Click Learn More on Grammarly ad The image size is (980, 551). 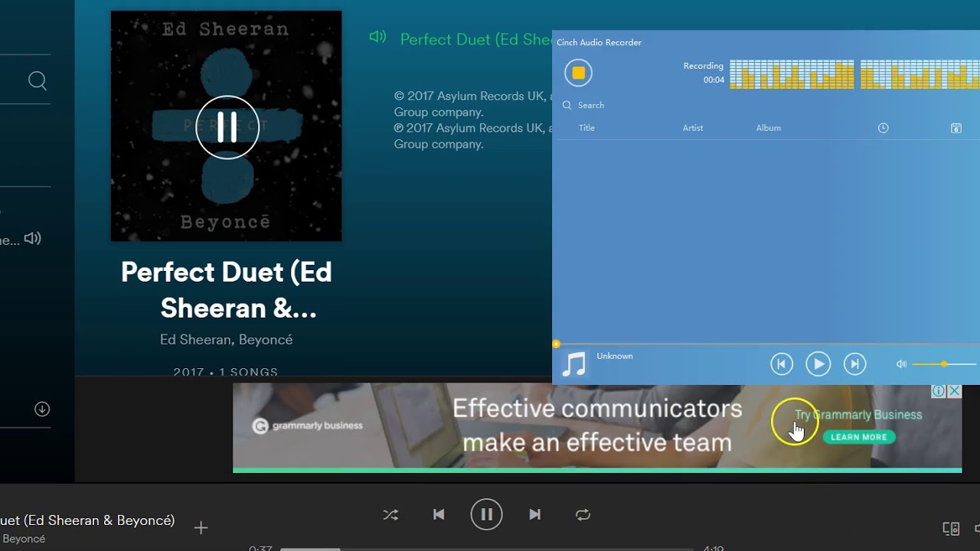(859, 437)
